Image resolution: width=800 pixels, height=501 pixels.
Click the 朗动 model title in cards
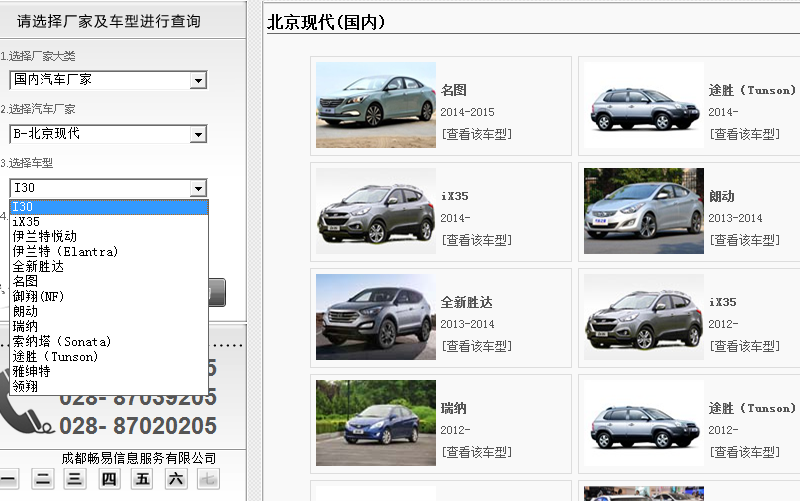pos(721,196)
